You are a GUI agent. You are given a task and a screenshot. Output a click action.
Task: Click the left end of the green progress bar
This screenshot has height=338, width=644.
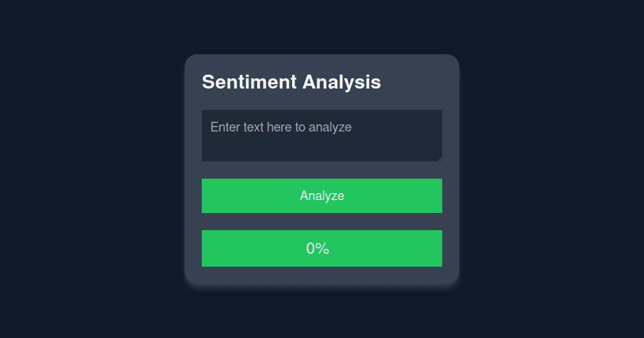click(x=209, y=248)
